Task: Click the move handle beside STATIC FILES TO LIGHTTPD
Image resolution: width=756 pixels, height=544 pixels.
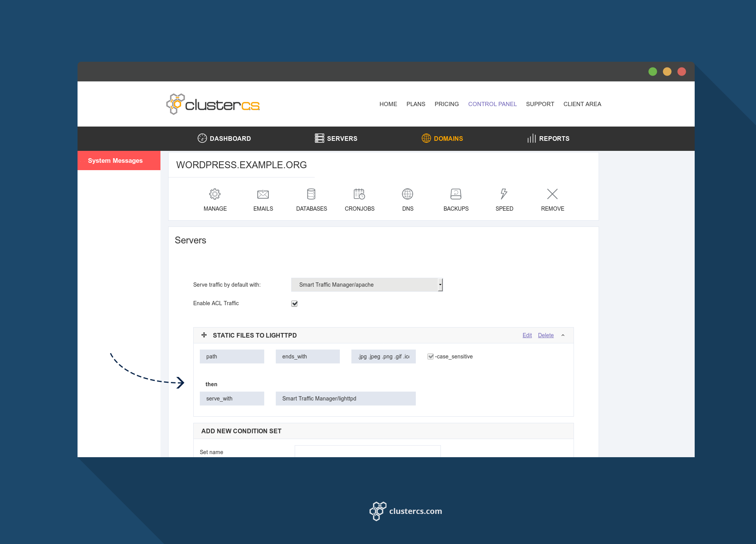Action: coord(204,335)
